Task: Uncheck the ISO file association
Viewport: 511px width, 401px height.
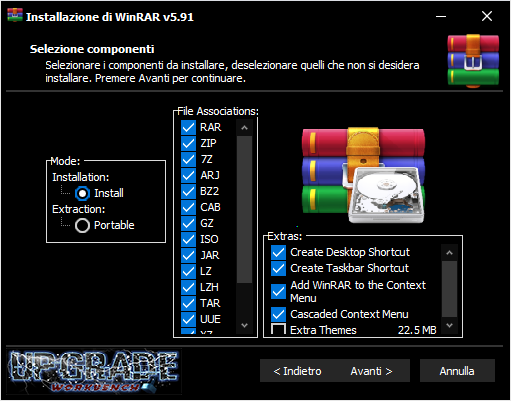Action: tap(188, 239)
